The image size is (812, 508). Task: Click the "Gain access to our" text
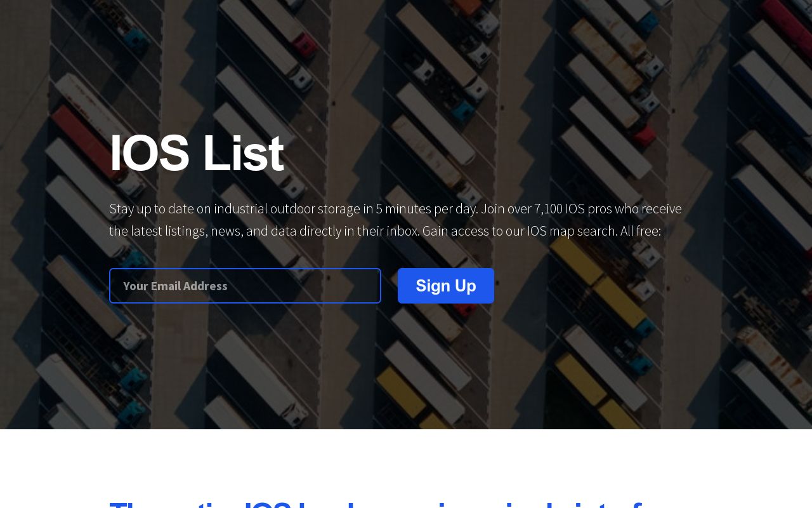(x=473, y=231)
